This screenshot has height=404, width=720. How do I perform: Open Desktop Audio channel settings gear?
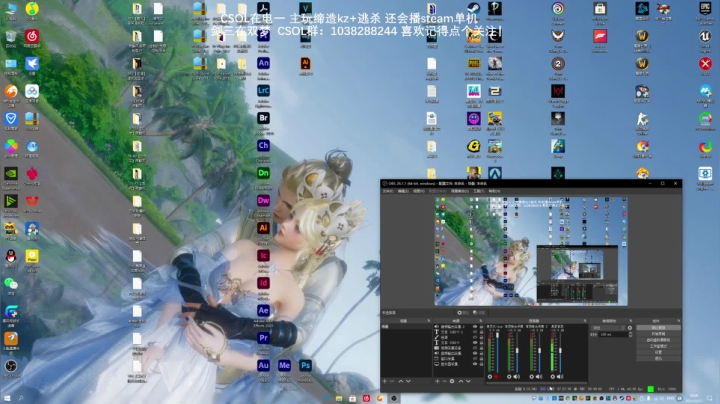[553, 376]
